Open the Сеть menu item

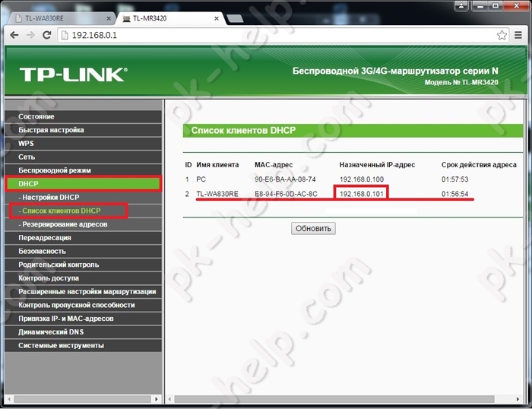click(x=83, y=157)
